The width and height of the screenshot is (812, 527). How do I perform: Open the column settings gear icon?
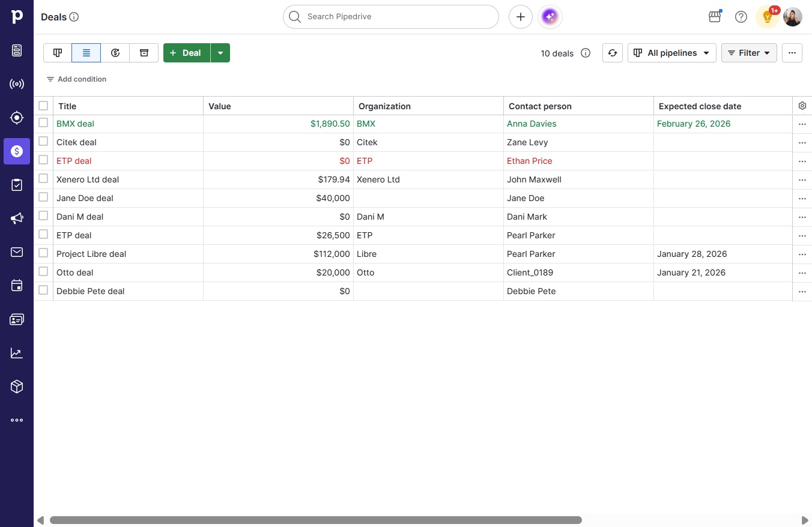(802, 106)
